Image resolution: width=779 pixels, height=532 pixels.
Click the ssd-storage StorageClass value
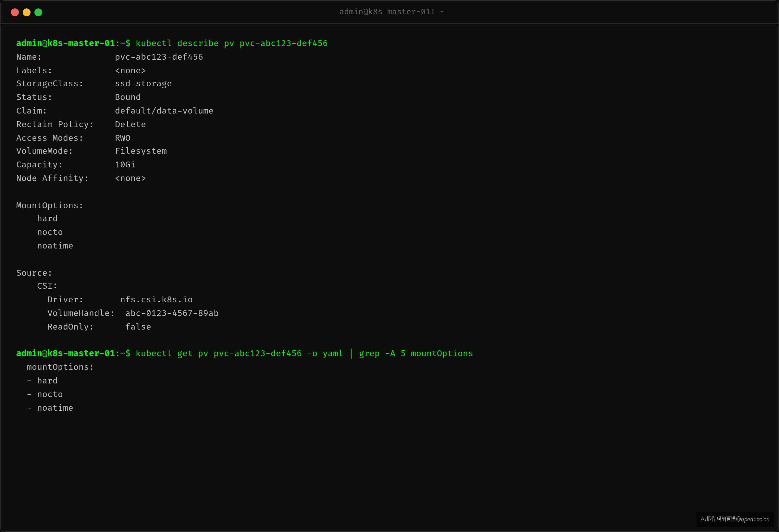143,84
